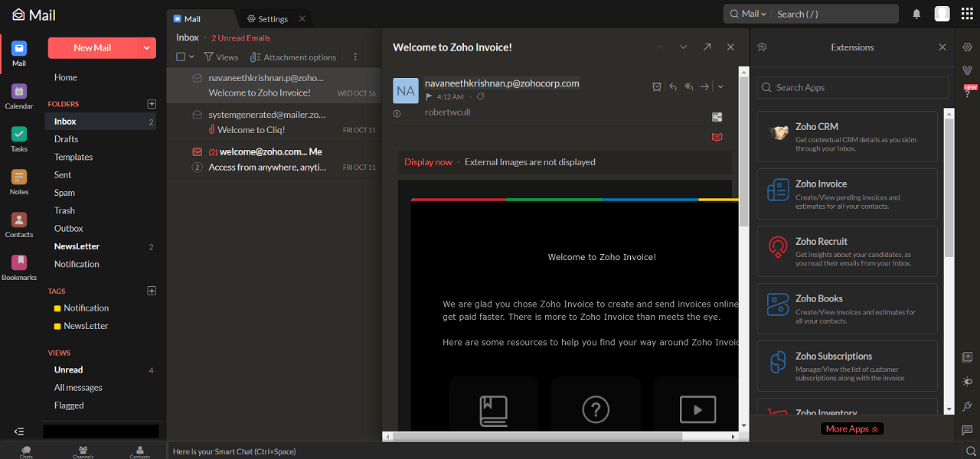Go to the next email down arrow

tap(684, 47)
